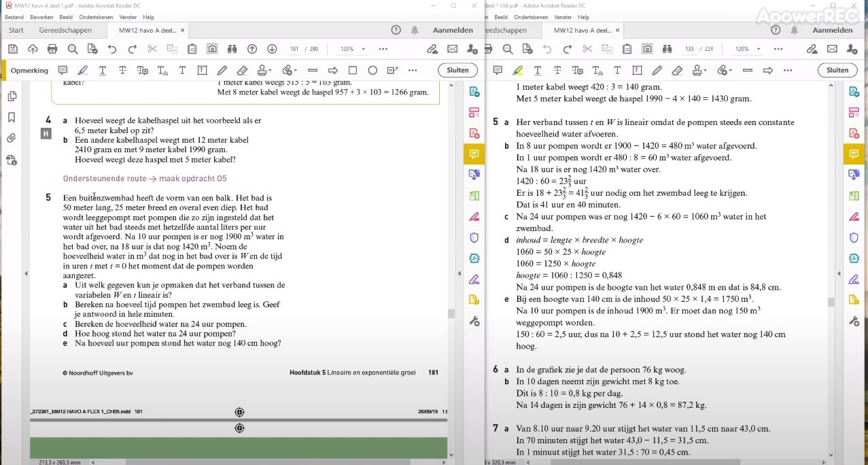Choose underline text tool in left window
Image resolution: width=868 pixels, height=465 pixels.
coord(103,70)
